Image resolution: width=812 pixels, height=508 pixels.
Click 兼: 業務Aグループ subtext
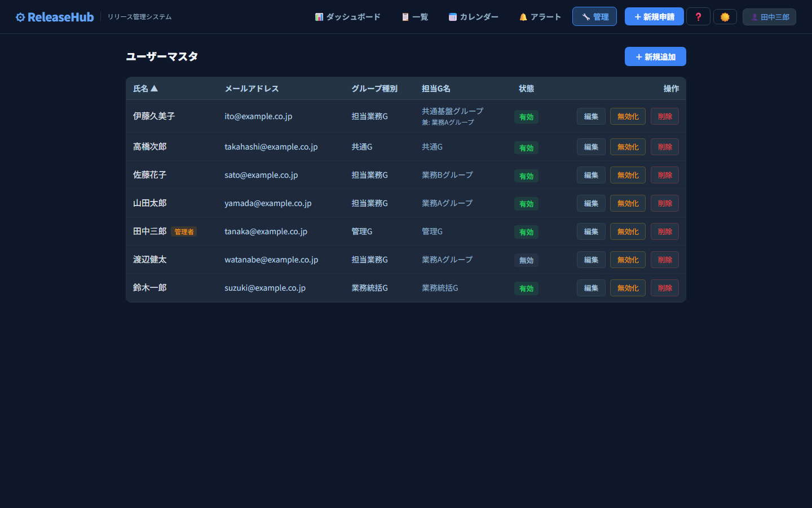coord(448,122)
